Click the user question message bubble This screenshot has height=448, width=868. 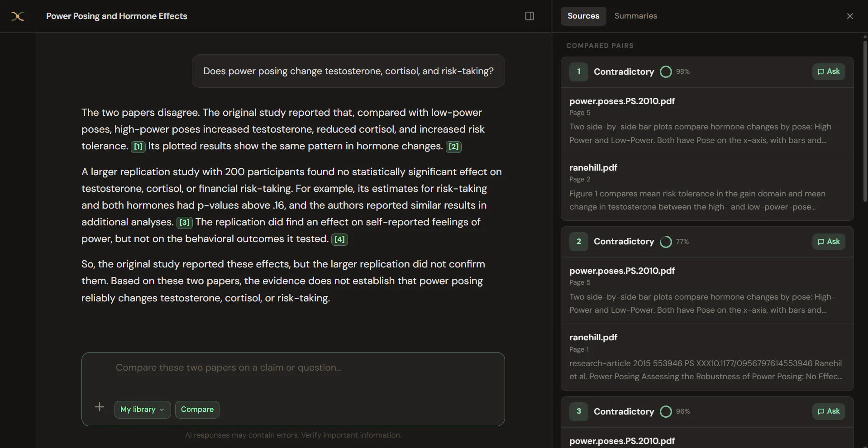348,71
